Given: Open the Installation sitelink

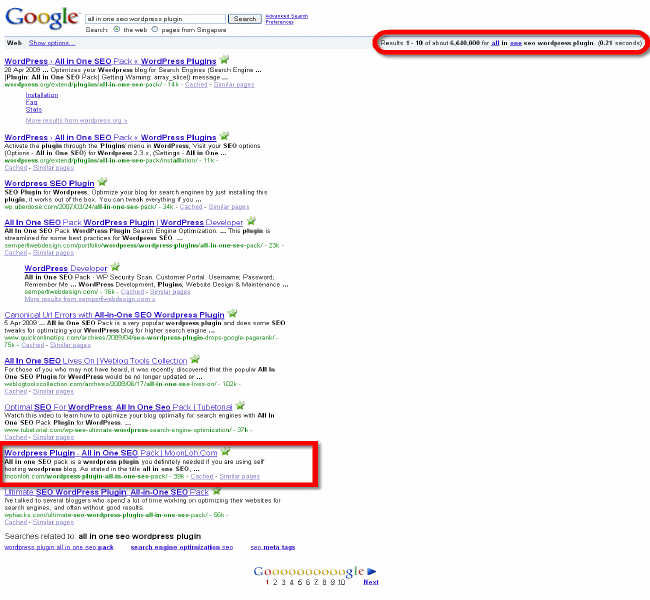Looking at the screenshot, I should click(42, 95).
